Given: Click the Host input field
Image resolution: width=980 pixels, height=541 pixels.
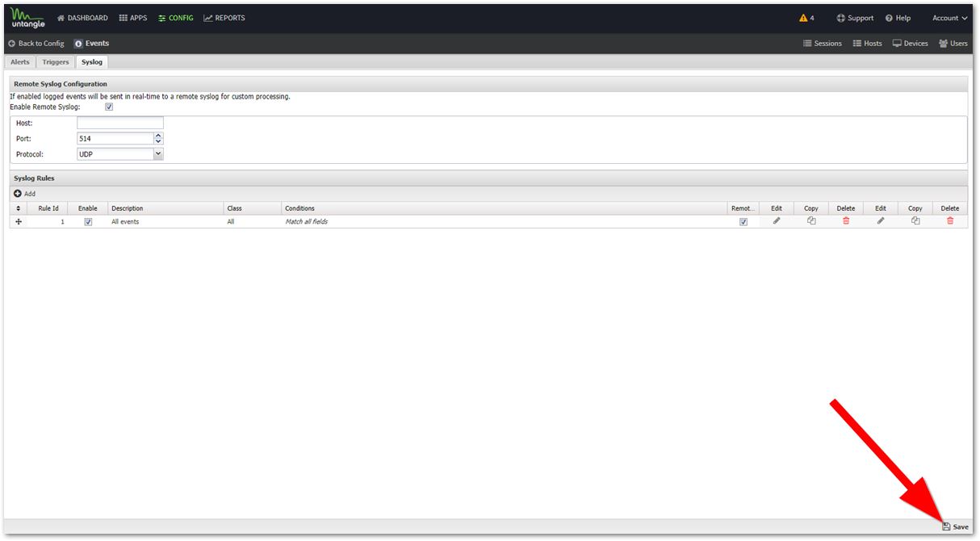Looking at the screenshot, I should [x=119, y=123].
